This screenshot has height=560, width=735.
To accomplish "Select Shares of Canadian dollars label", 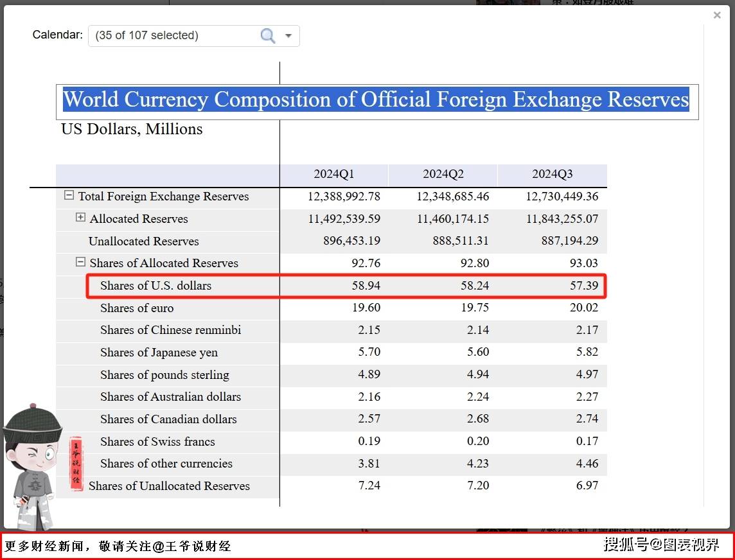I will [168, 419].
